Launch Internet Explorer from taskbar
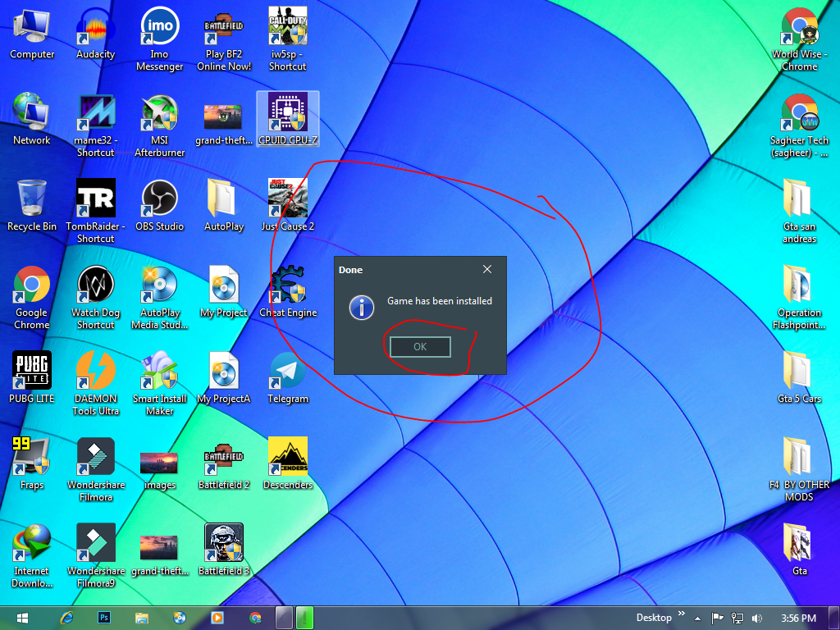 point(67,618)
